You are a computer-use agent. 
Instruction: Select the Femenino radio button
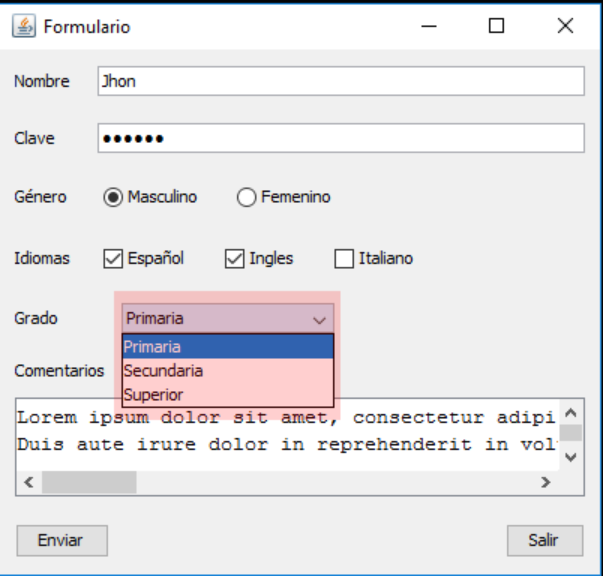tap(247, 197)
